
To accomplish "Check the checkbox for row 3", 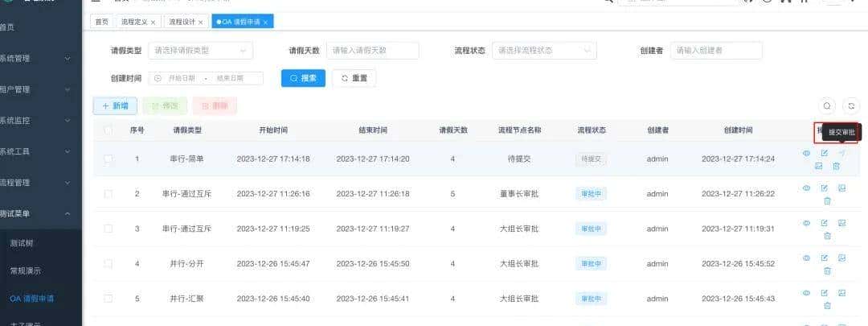I will tap(108, 229).
